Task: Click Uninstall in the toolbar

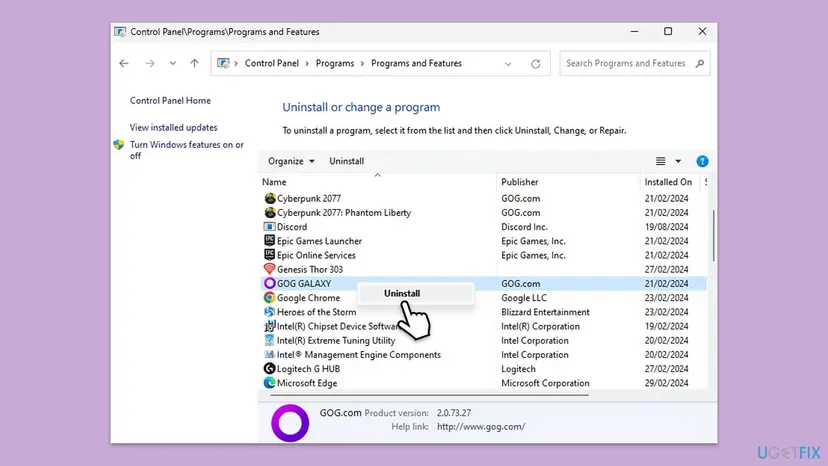Action: click(x=346, y=161)
